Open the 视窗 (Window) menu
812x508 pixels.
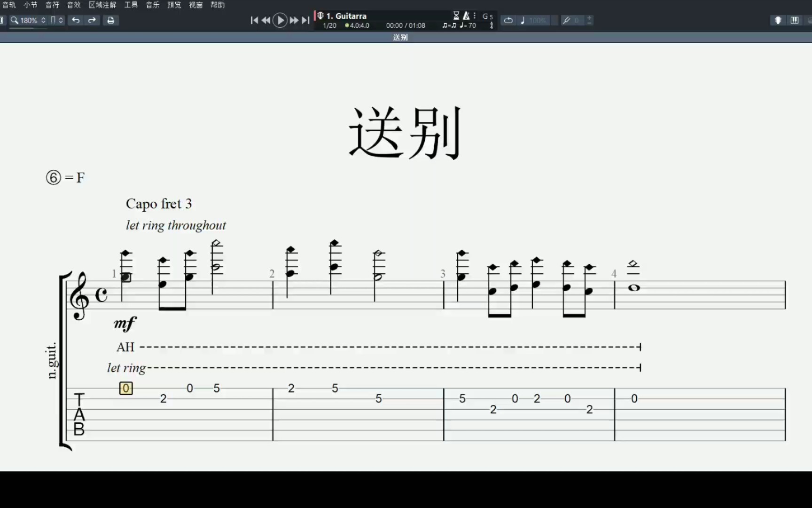pyautogui.click(x=196, y=5)
